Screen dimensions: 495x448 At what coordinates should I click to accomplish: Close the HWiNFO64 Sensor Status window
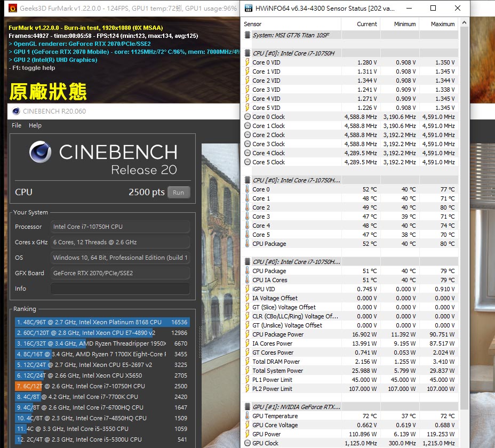click(458, 8)
